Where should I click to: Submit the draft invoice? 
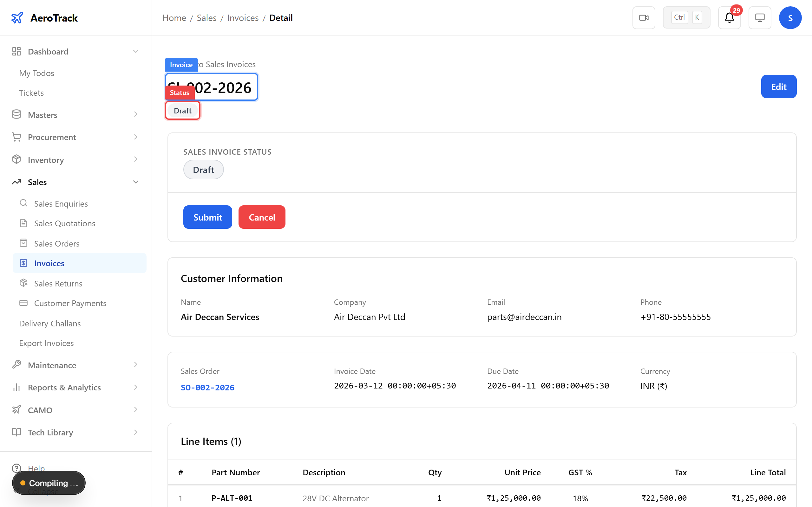click(207, 217)
